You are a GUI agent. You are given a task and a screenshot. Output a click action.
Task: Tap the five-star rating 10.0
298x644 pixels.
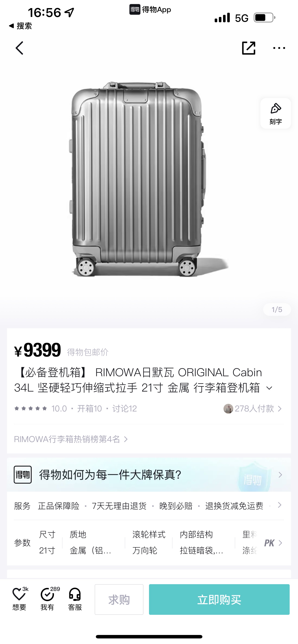(x=41, y=408)
